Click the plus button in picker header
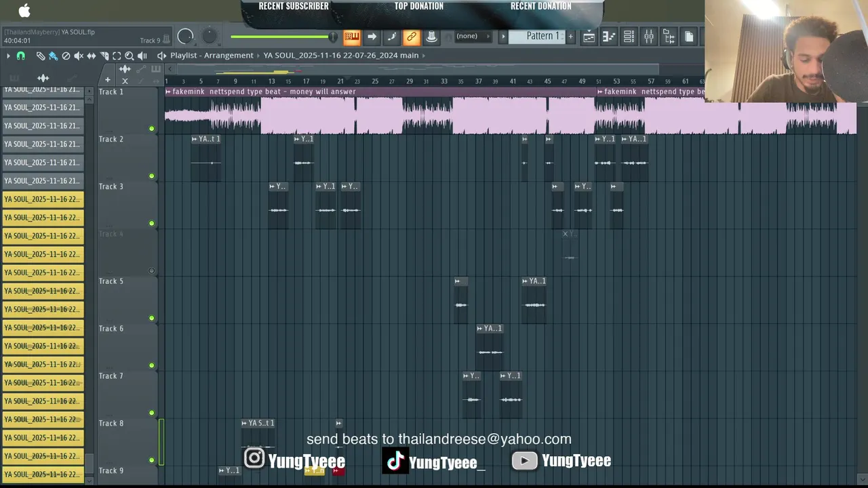 [107, 80]
